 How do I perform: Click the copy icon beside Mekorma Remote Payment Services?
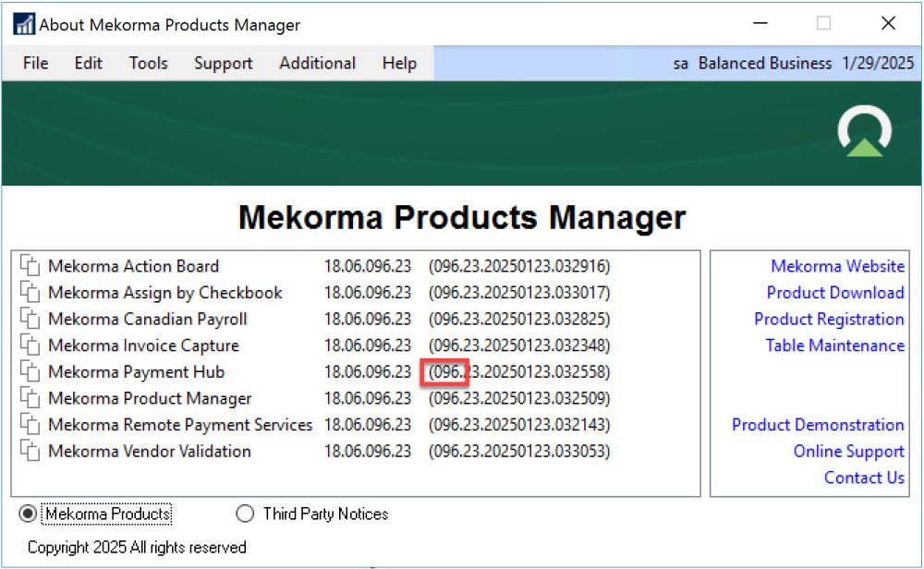coord(30,426)
